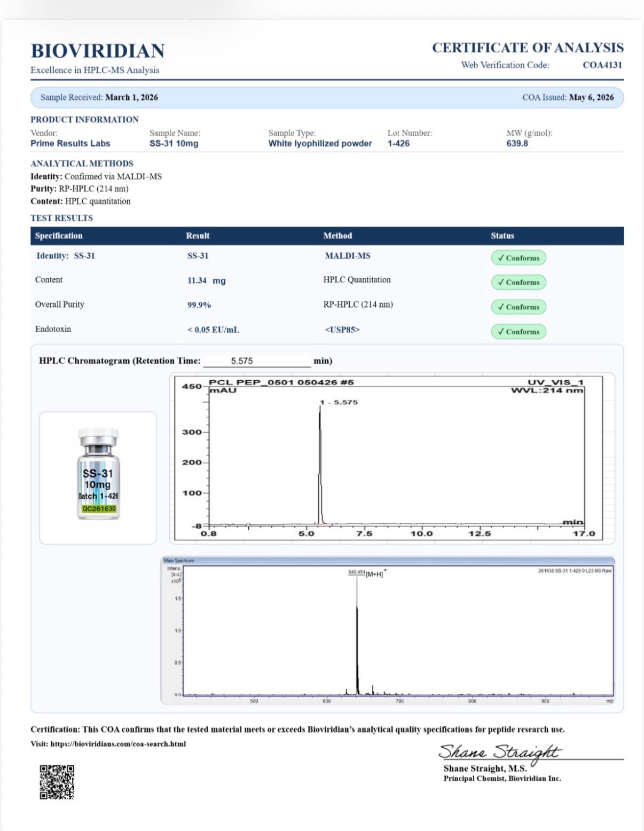Viewport: 644px width, 831px height.
Task: Click the Sample Received date March 1, 2026
Action: tap(131, 97)
